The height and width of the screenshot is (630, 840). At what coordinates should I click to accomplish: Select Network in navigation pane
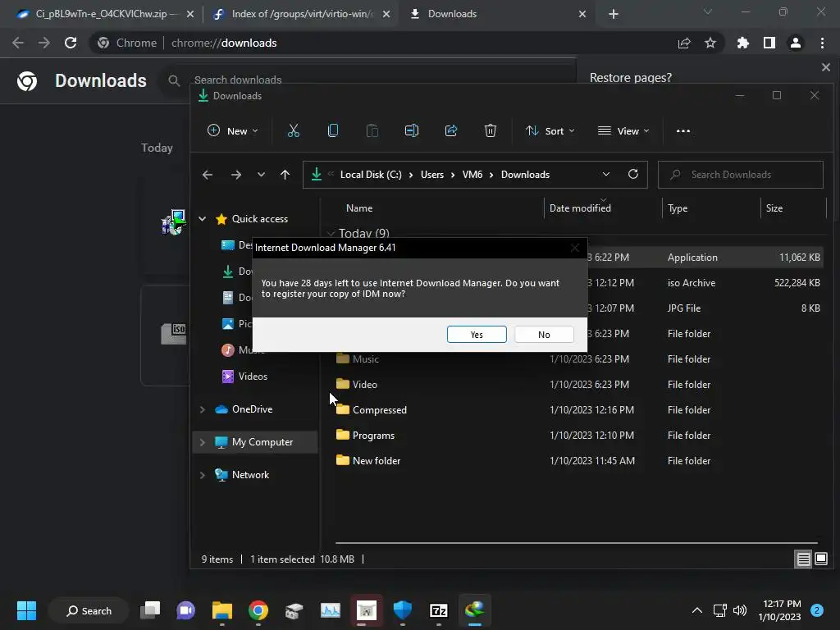tap(250, 475)
